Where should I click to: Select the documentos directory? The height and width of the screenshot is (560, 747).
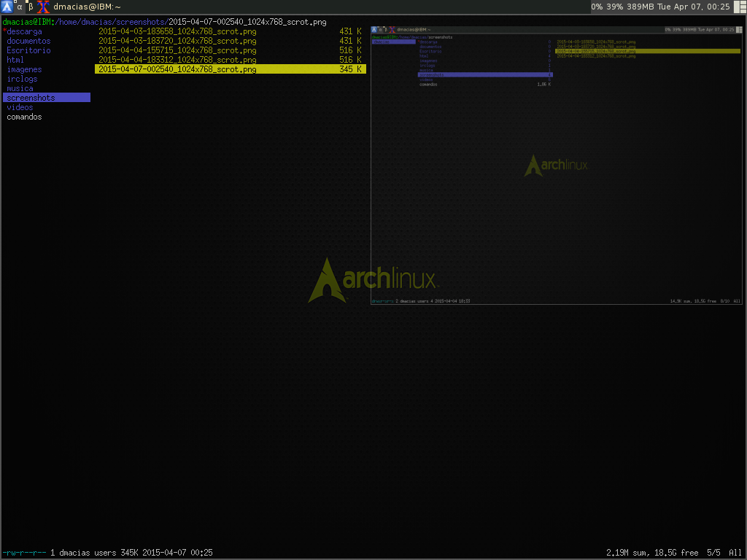coord(28,41)
